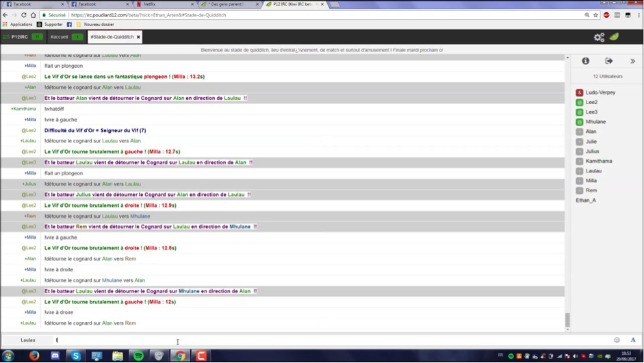
Task: Bookmark the page with star icon
Action: [x=595, y=15]
